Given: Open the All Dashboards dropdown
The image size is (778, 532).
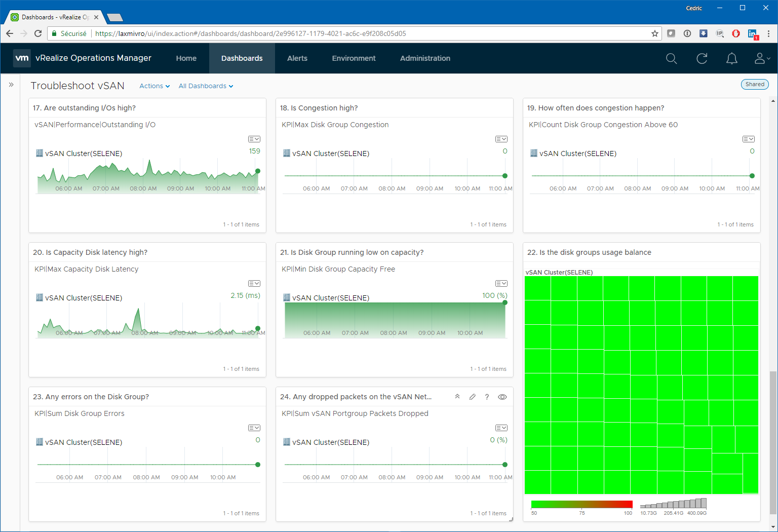Looking at the screenshot, I should (206, 86).
